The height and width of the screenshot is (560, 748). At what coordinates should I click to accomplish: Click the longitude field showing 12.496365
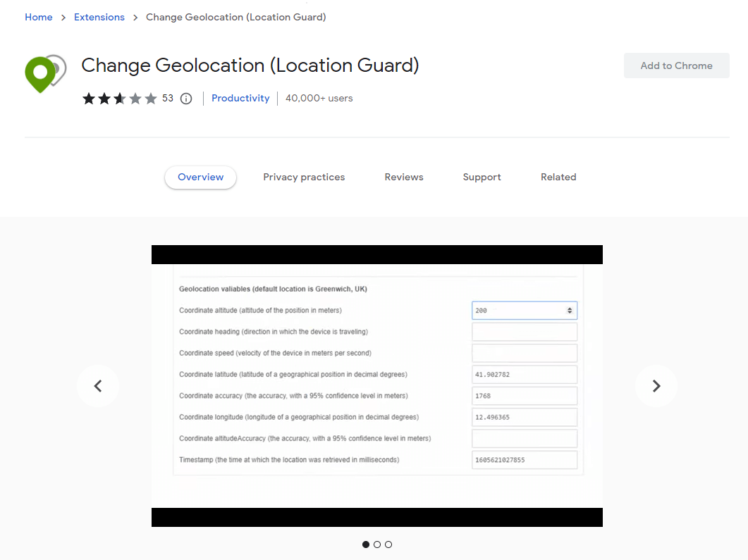525,418
